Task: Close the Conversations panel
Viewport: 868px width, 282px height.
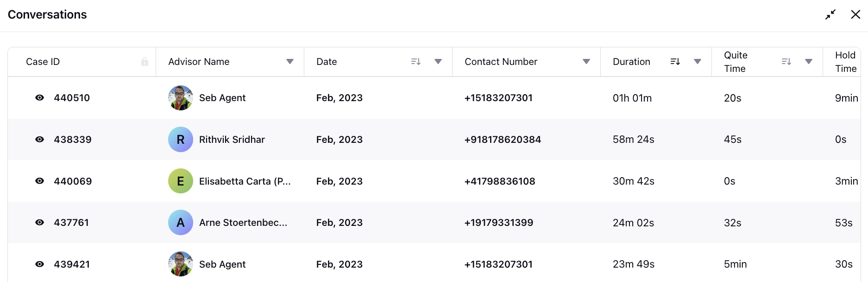Action: (x=855, y=14)
